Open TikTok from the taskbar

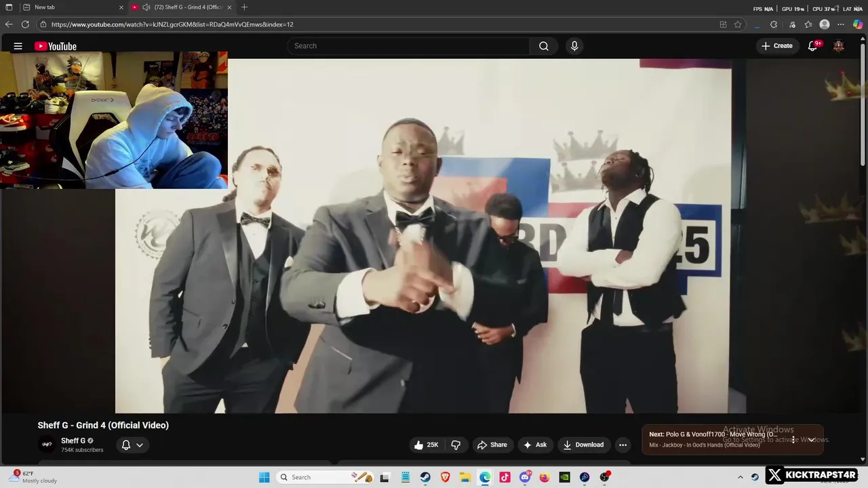click(x=505, y=477)
